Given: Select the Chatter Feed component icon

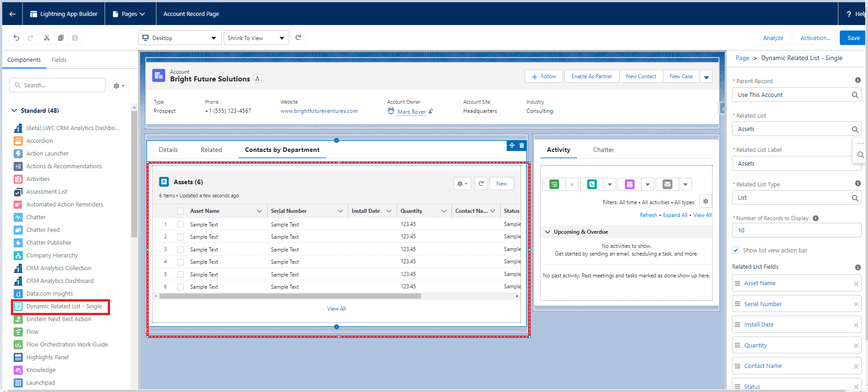Looking at the screenshot, I should [18, 230].
